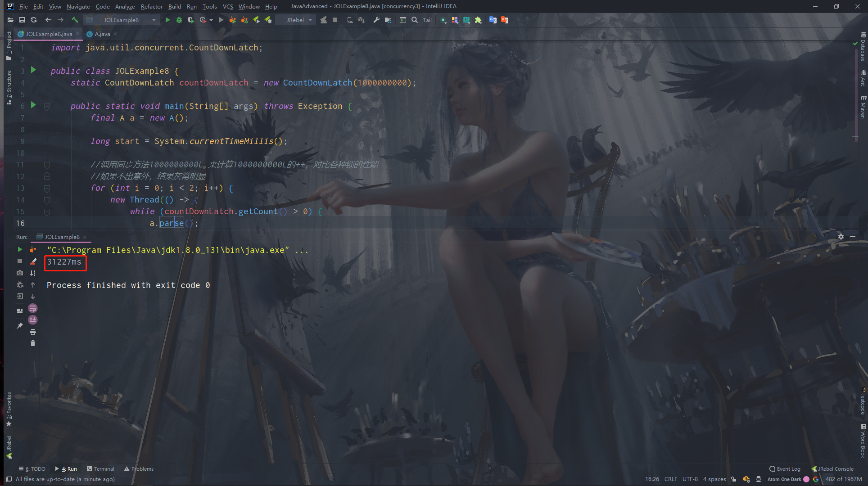Open the JOLExample8 run configuration dropdown

122,20
